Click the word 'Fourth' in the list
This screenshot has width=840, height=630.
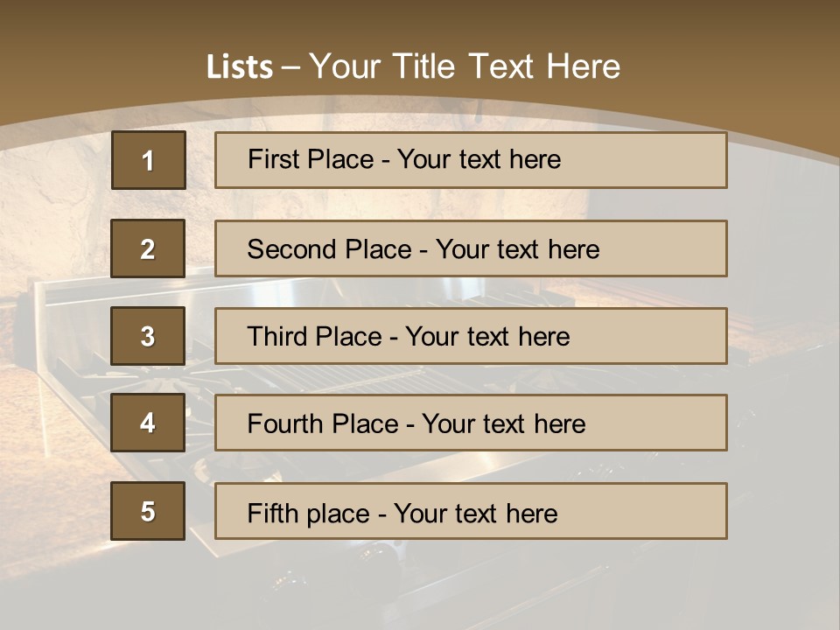(285, 424)
